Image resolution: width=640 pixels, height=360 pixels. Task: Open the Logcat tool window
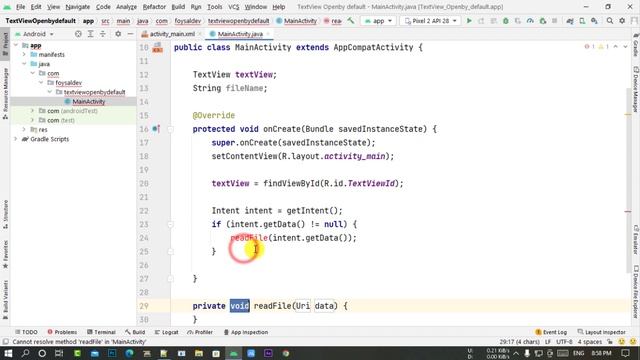(166, 332)
